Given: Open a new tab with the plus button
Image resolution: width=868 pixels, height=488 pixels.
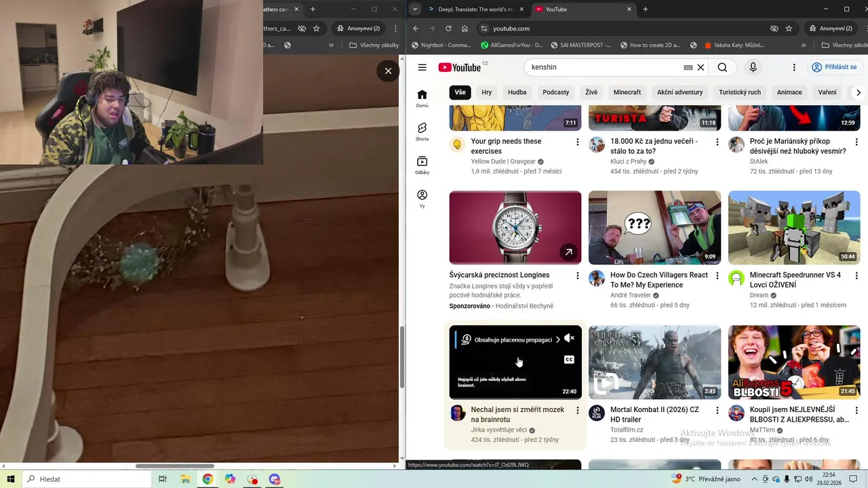Looking at the screenshot, I should pos(645,9).
